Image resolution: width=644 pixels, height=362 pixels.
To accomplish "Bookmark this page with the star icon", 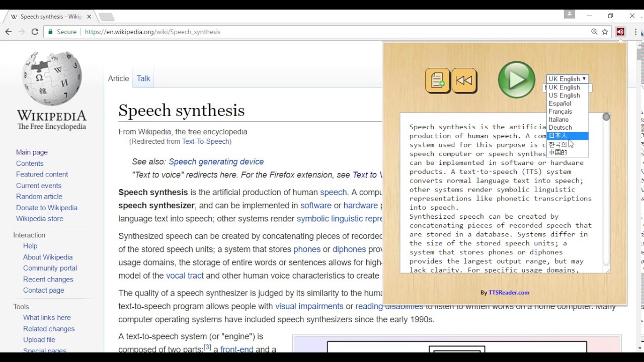I will tap(605, 32).
